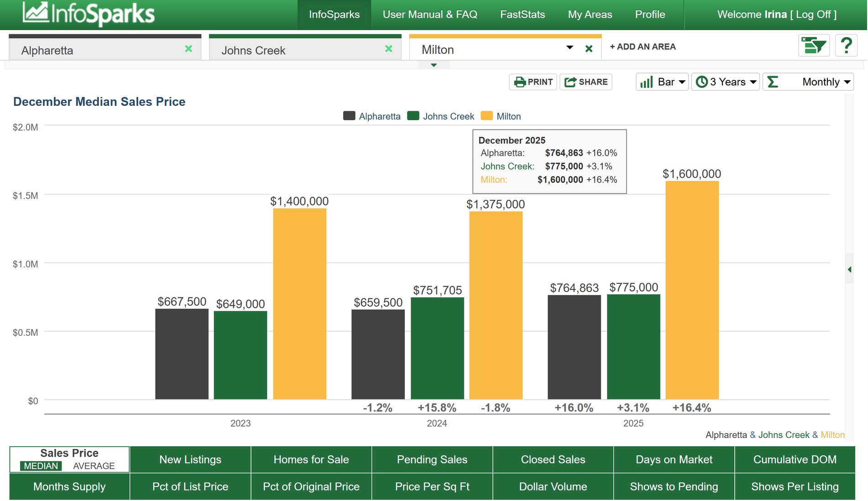The image size is (868, 501).
Task: Remove the Johns Creek area
Action: [x=389, y=49]
